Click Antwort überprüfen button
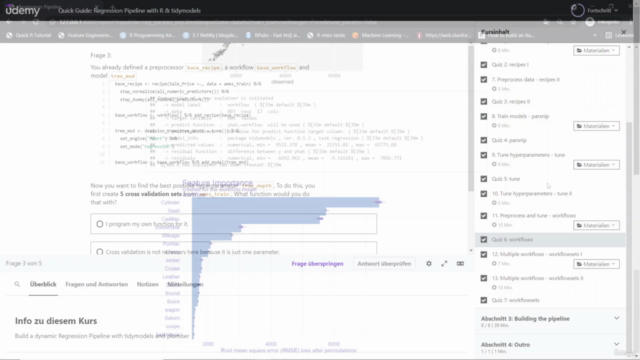 [384, 264]
